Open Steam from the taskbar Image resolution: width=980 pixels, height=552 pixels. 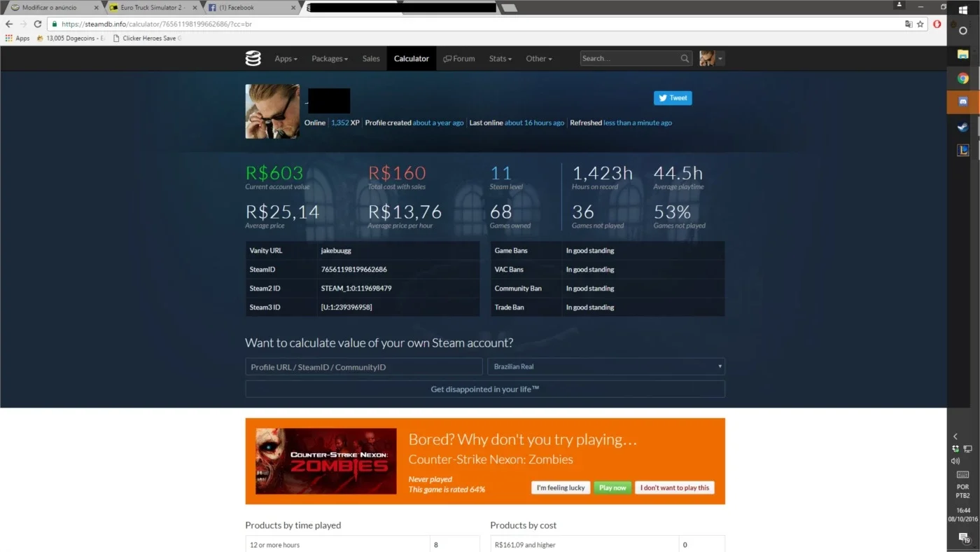[963, 127]
